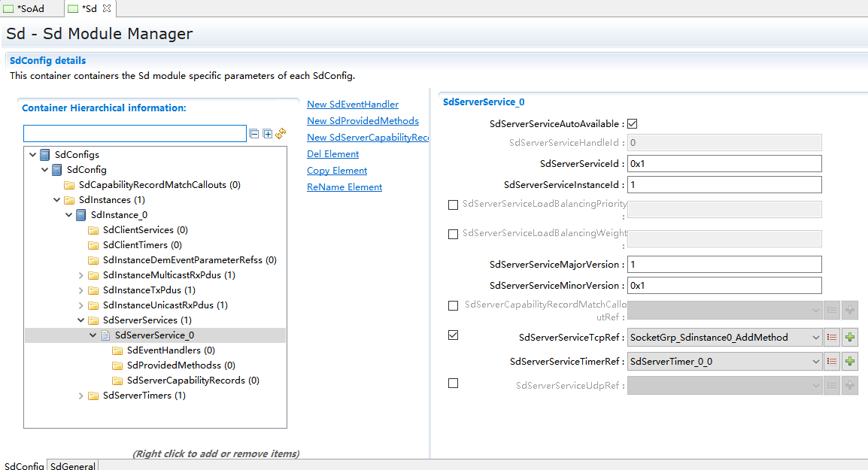Open the reference list icon for SdServerServiceTcpRef

click(832, 338)
